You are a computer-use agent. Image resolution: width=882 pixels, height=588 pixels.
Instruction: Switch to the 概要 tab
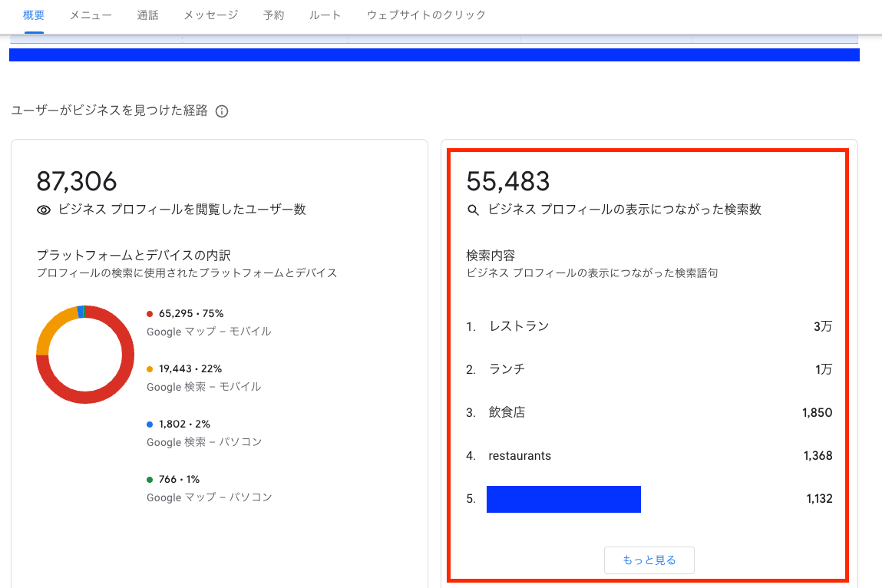point(34,15)
